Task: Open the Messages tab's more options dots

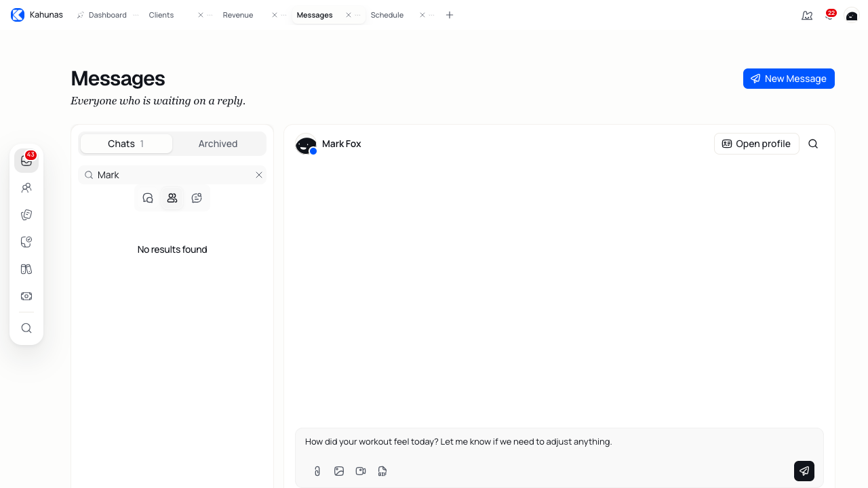Action: click(x=357, y=15)
